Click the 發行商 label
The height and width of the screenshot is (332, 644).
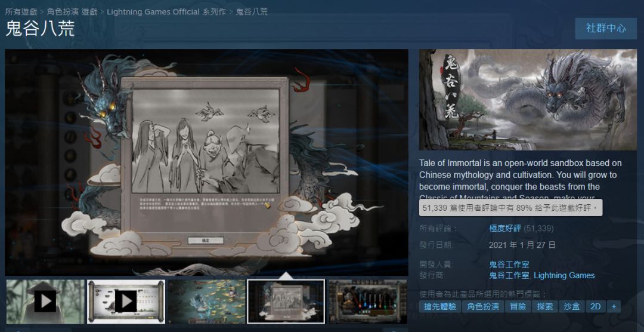pyautogui.click(x=432, y=275)
